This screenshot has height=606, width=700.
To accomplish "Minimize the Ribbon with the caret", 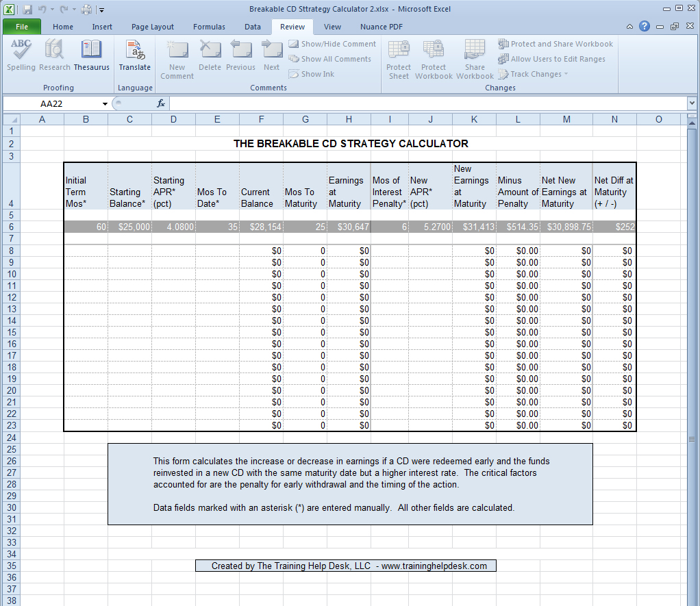I will pyautogui.click(x=629, y=27).
